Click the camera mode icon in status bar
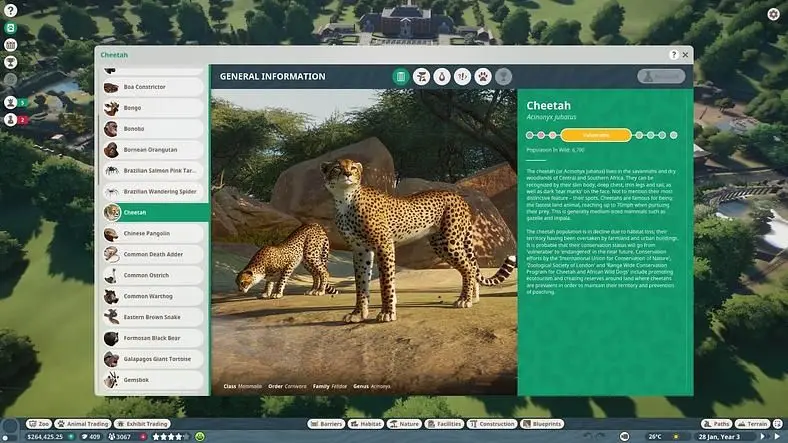This screenshot has width=788, height=443. point(624,437)
